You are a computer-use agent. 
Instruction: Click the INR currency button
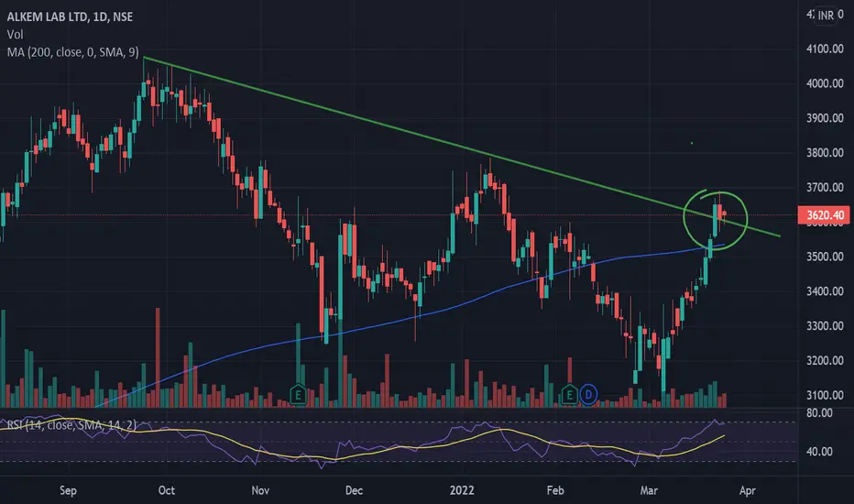[826, 16]
